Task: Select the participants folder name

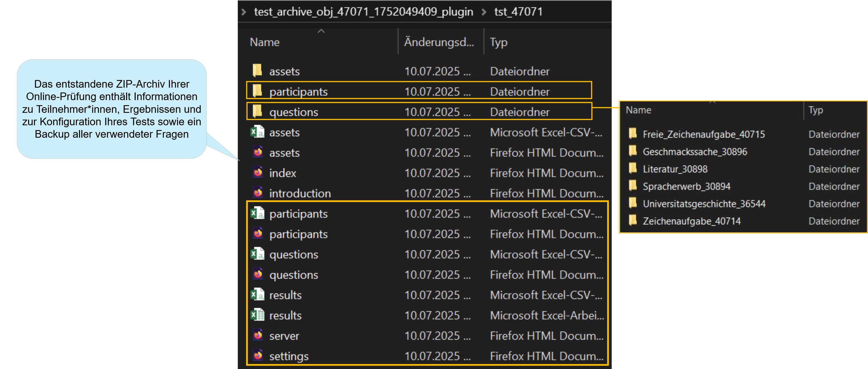Action: (298, 92)
